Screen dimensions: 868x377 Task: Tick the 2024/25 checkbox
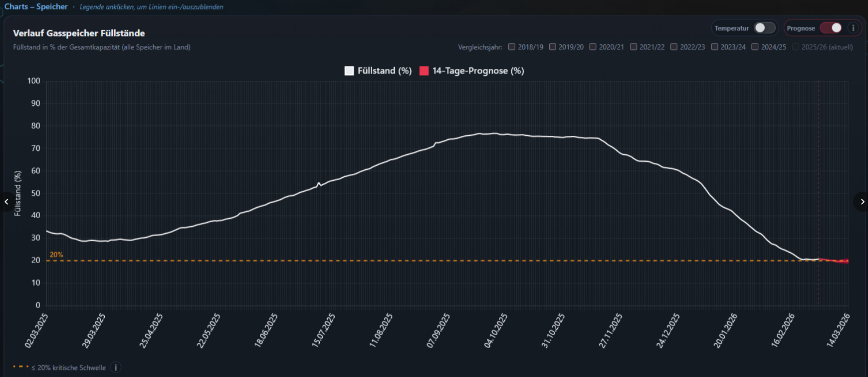pyautogui.click(x=755, y=47)
